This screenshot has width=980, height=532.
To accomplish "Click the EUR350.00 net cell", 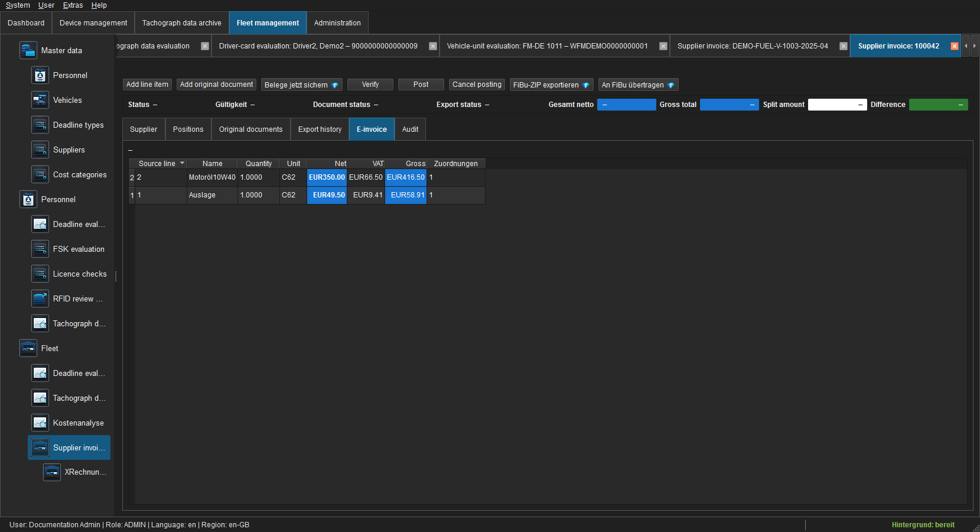I will (327, 177).
